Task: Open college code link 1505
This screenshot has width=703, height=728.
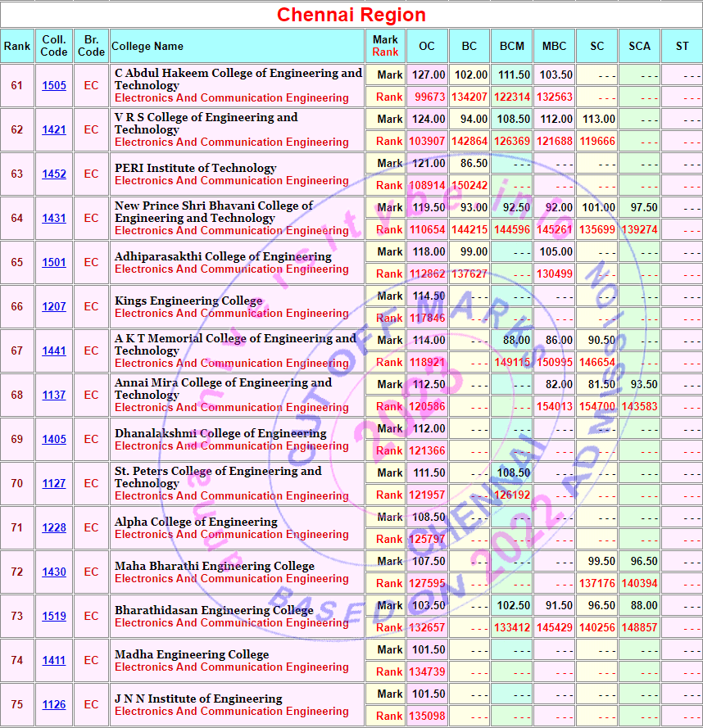Action: [x=54, y=85]
